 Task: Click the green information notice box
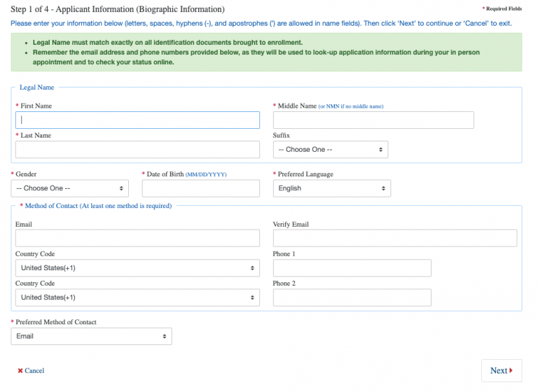click(x=266, y=52)
